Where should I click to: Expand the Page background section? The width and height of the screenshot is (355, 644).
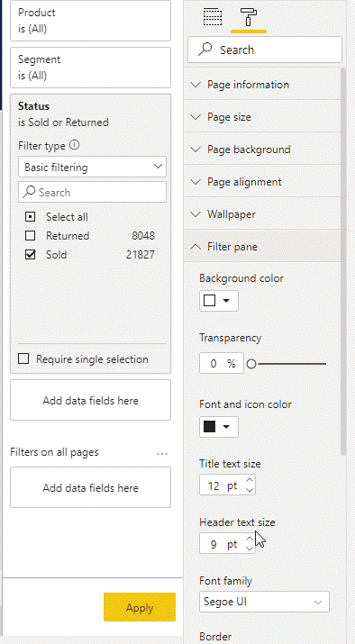pyautogui.click(x=262, y=150)
